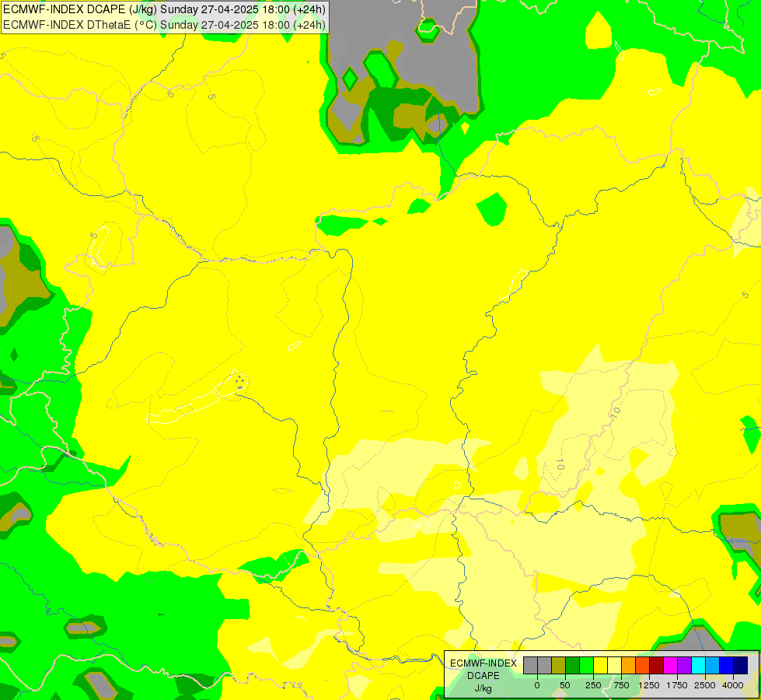The image size is (761, 700).
Task: Click the legend value label 2500
Action: coord(705,685)
